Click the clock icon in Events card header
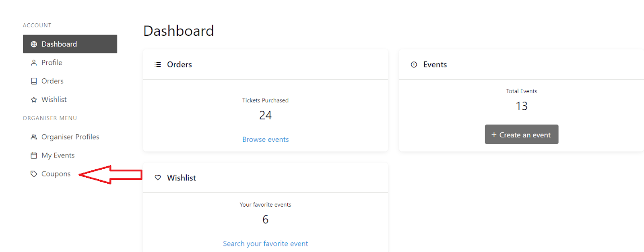Viewport: 644px width, 252px height. 414,65
